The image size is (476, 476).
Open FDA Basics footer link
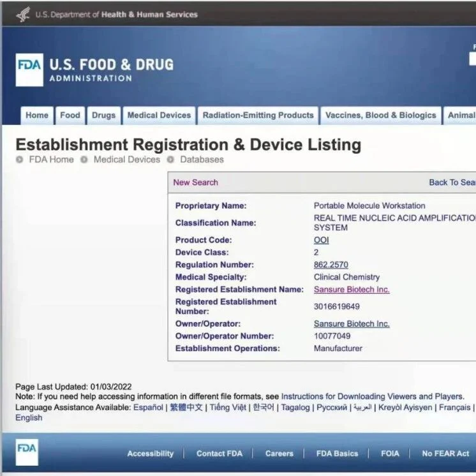click(338, 454)
